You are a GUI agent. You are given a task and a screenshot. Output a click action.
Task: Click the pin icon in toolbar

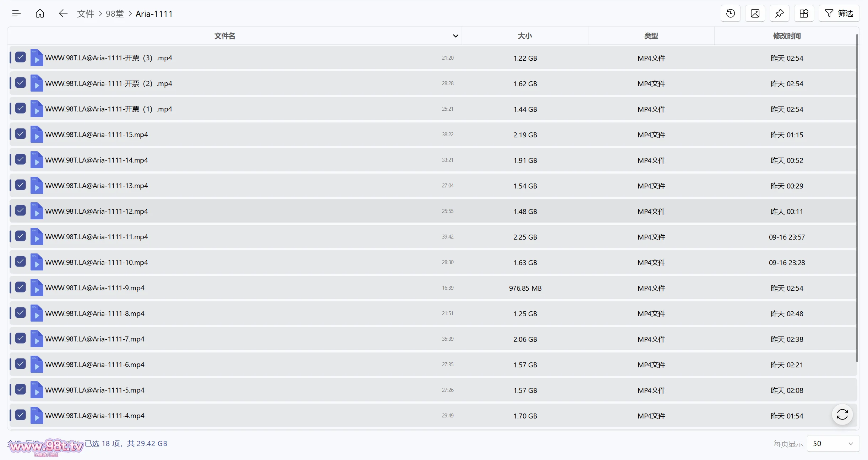point(780,13)
